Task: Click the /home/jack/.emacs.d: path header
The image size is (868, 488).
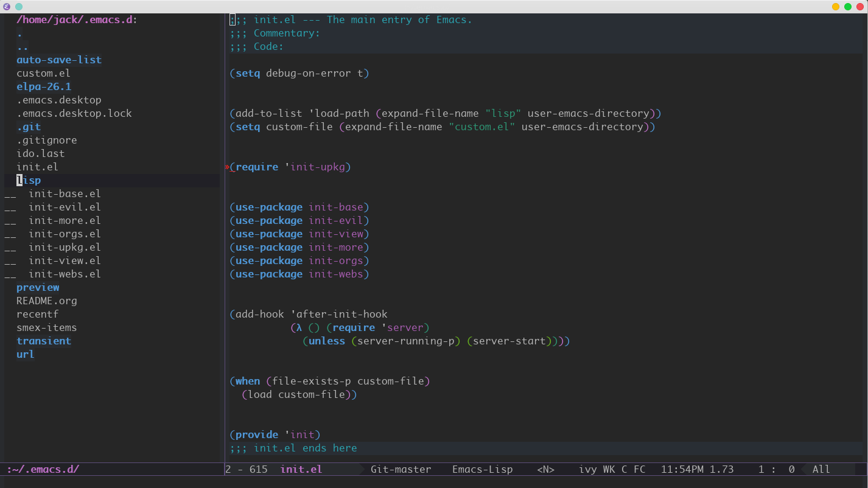Action: (x=77, y=19)
